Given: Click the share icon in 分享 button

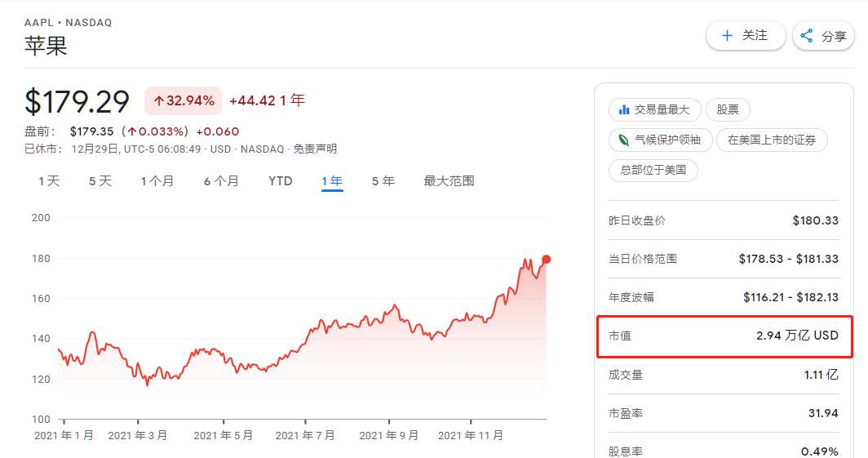Looking at the screenshot, I should point(807,36).
